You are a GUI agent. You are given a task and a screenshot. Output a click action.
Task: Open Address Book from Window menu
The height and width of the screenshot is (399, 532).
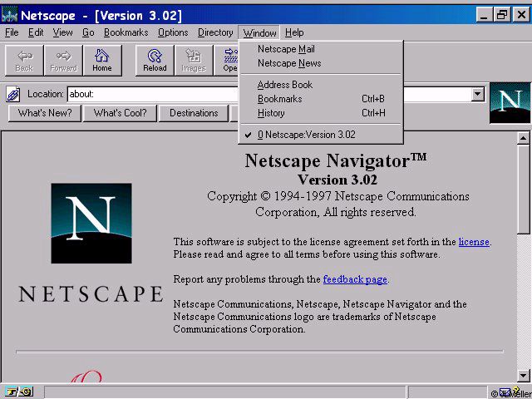click(x=321, y=85)
